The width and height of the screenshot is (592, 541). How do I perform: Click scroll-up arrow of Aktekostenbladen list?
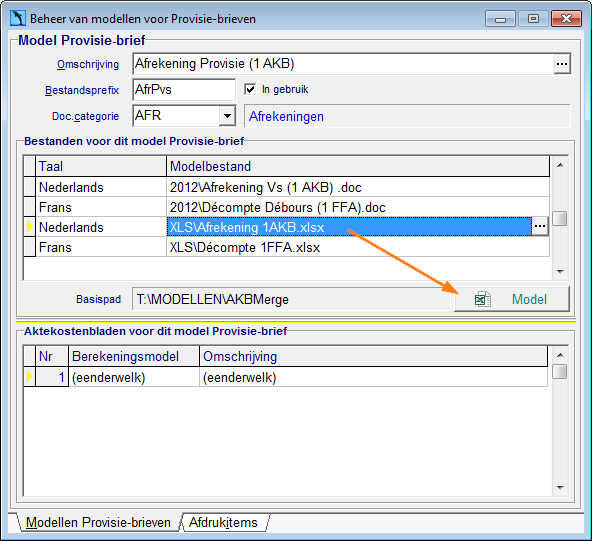560,355
